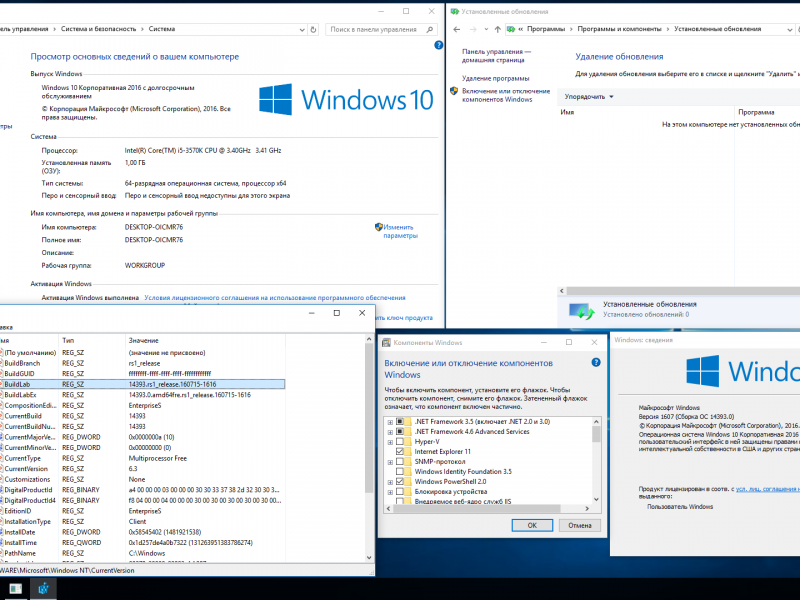Enable the Hyper-V checkbox

pos(400,442)
